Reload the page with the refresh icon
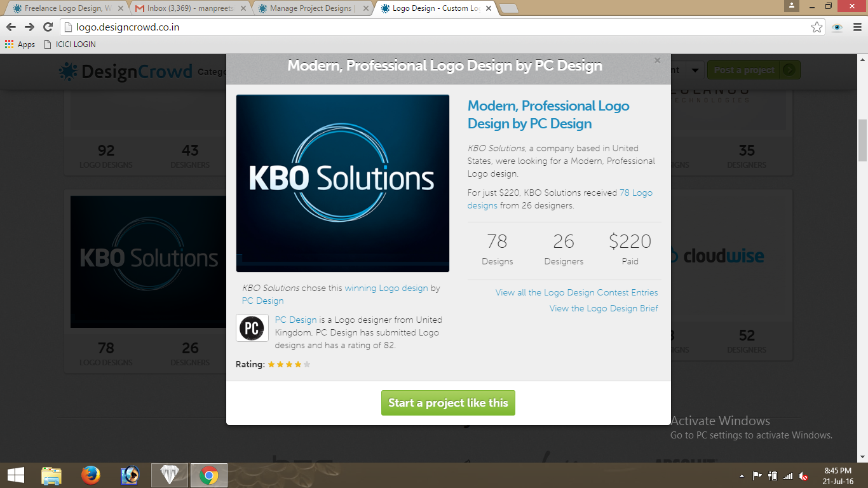This screenshot has height=488, width=868. pos(48,27)
